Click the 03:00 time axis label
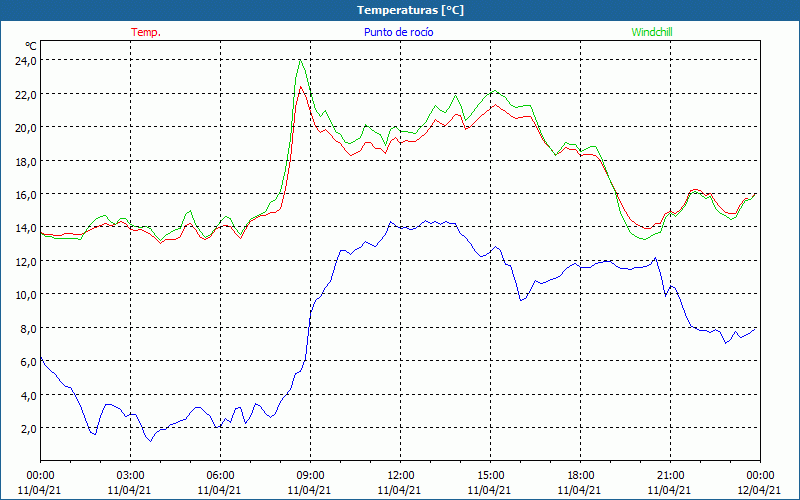Image resolution: width=800 pixels, height=500 pixels. coord(130,476)
